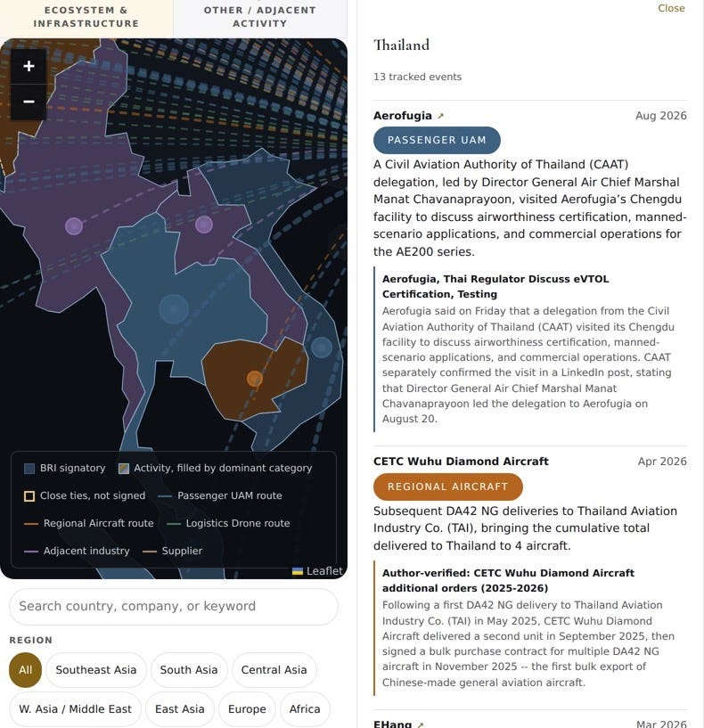
Task: Click the blue marker on Vietnam
Action: coord(322,348)
